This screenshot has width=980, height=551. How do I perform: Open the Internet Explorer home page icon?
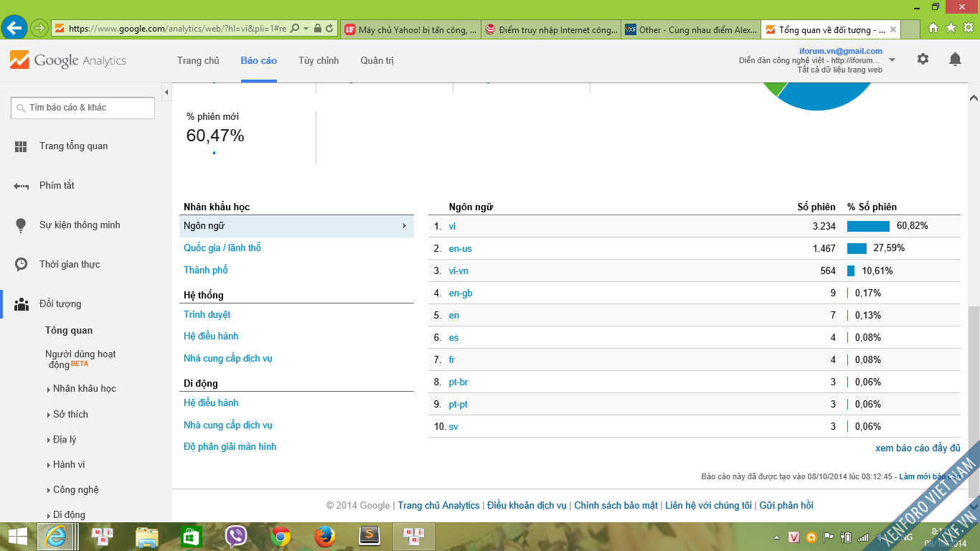[x=933, y=28]
